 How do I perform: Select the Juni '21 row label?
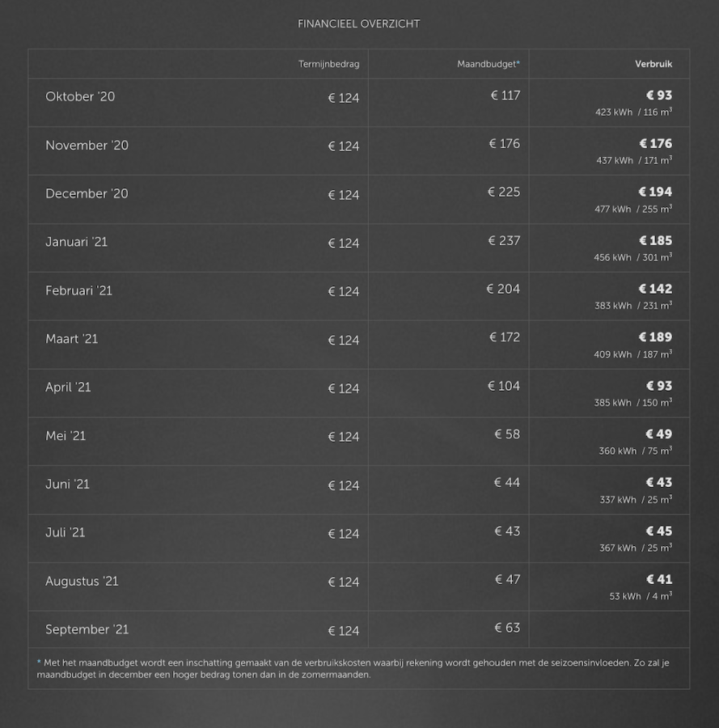tap(67, 485)
